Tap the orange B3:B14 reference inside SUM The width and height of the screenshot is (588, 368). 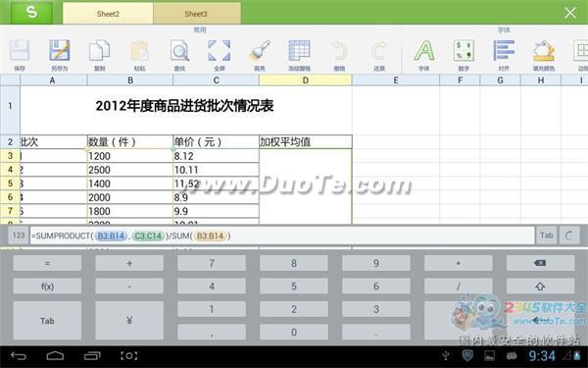210,236
